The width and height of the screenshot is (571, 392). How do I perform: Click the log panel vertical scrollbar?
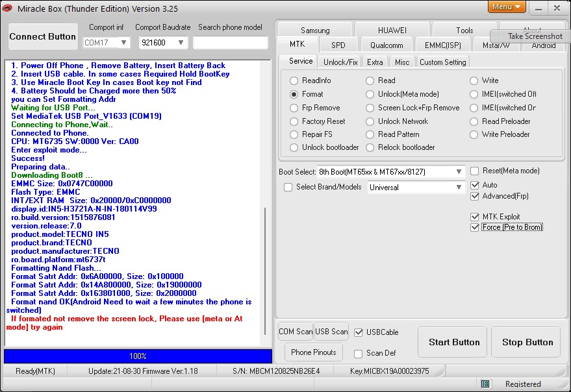265,271
